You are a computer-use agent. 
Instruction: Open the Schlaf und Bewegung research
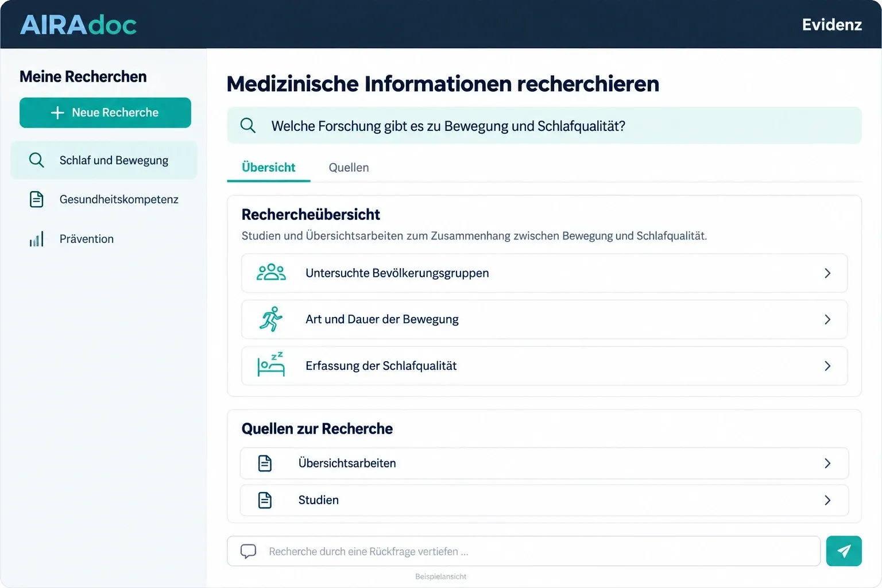tap(104, 160)
